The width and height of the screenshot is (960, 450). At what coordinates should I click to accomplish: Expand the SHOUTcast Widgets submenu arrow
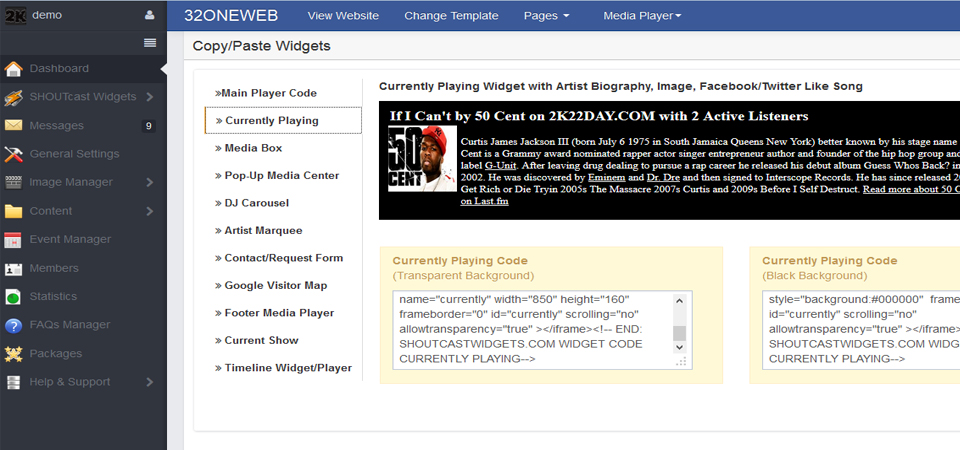click(150, 97)
